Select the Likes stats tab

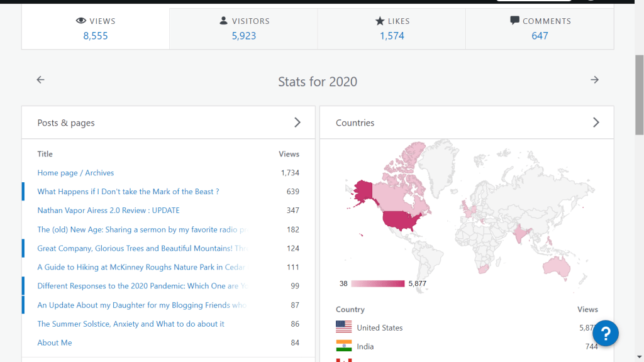click(x=391, y=28)
